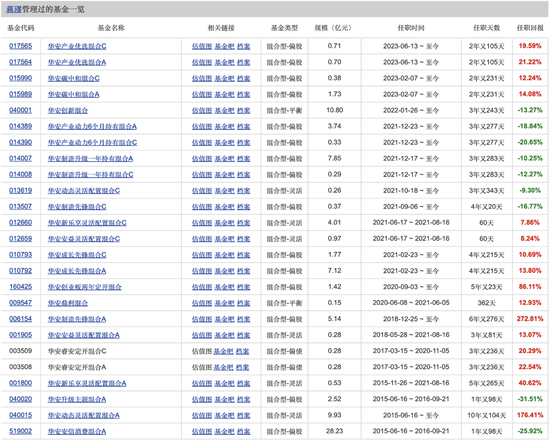Open 基金吧 link for fund 014389
The height and width of the screenshot is (441, 550).
click(224, 126)
